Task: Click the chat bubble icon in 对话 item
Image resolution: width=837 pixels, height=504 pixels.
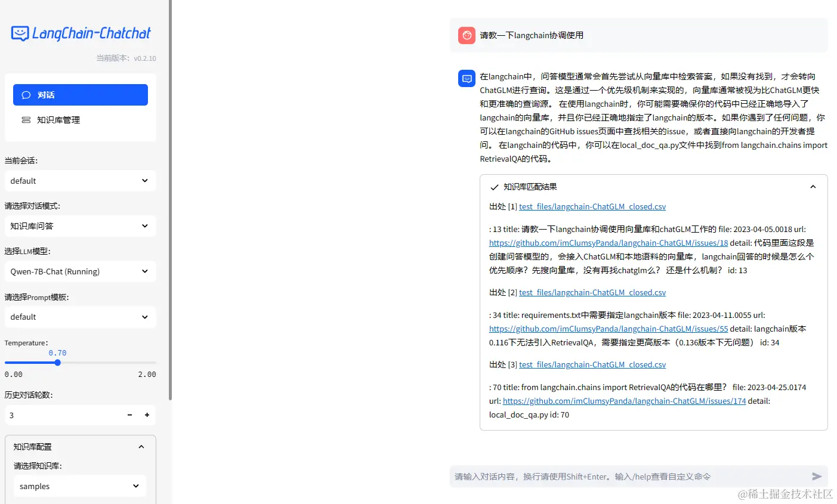Action: tap(26, 95)
